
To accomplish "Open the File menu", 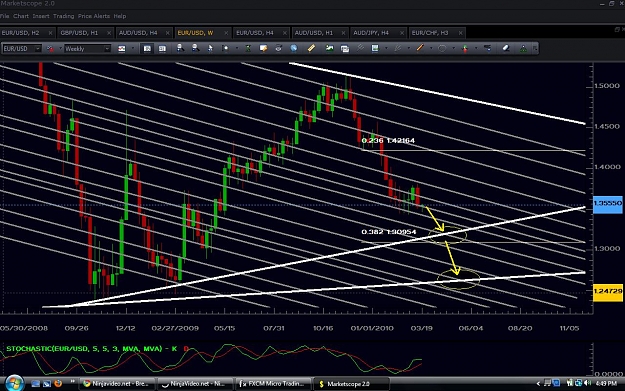I will click(x=4, y=16).
